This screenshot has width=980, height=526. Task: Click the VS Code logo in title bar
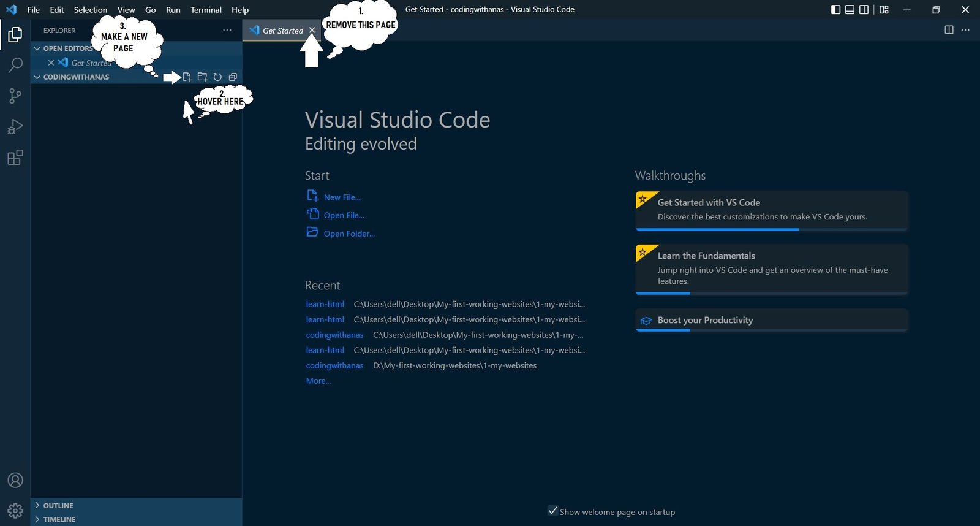11,10
